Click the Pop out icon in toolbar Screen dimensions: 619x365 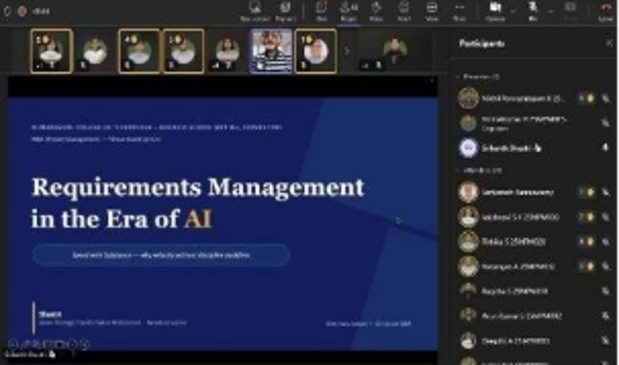[285, 11]
